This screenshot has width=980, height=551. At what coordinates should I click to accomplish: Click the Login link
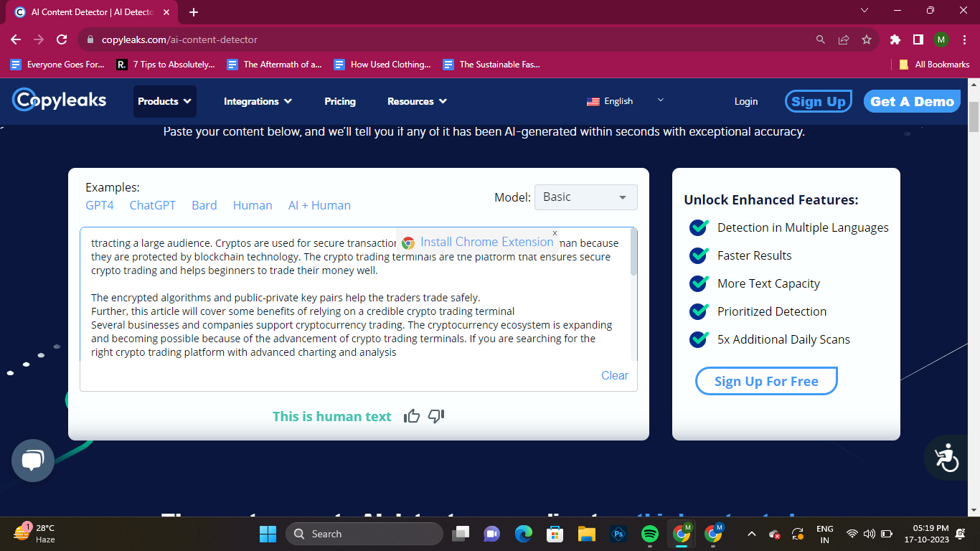click(x=746, y=101)
